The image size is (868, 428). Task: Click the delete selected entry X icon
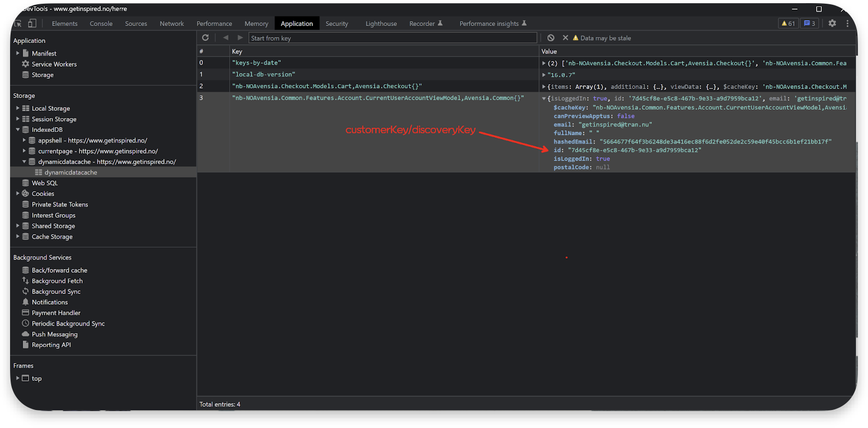tap(565, 38)
